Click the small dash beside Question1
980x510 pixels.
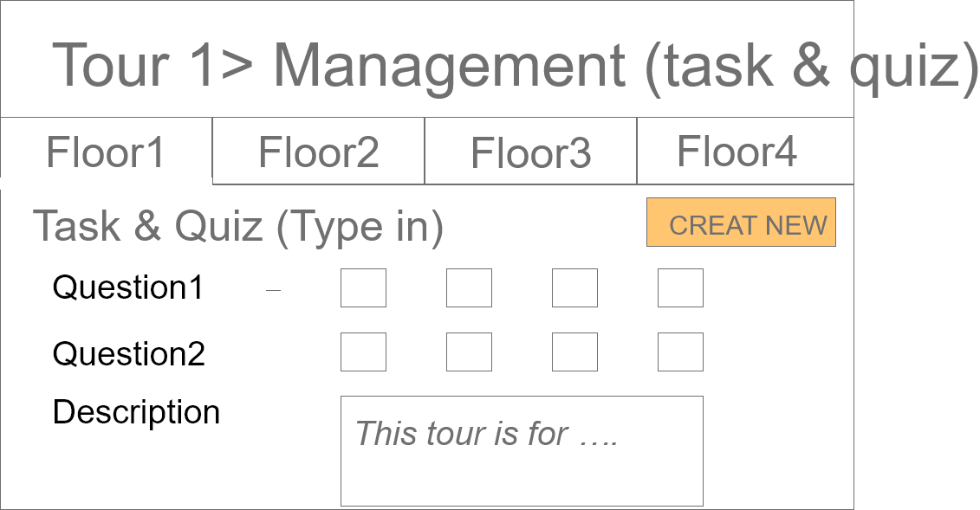(274, 291)
